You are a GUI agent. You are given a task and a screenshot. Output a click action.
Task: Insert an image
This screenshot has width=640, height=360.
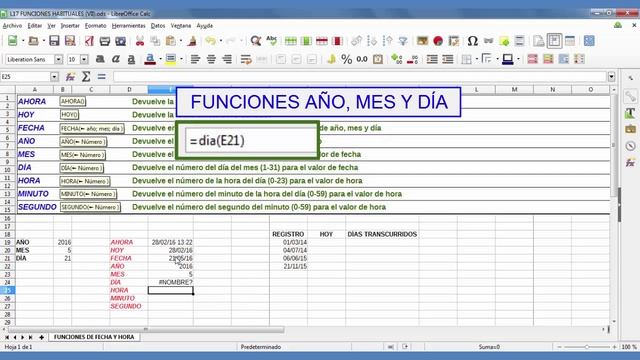click(x=422, y=41)
